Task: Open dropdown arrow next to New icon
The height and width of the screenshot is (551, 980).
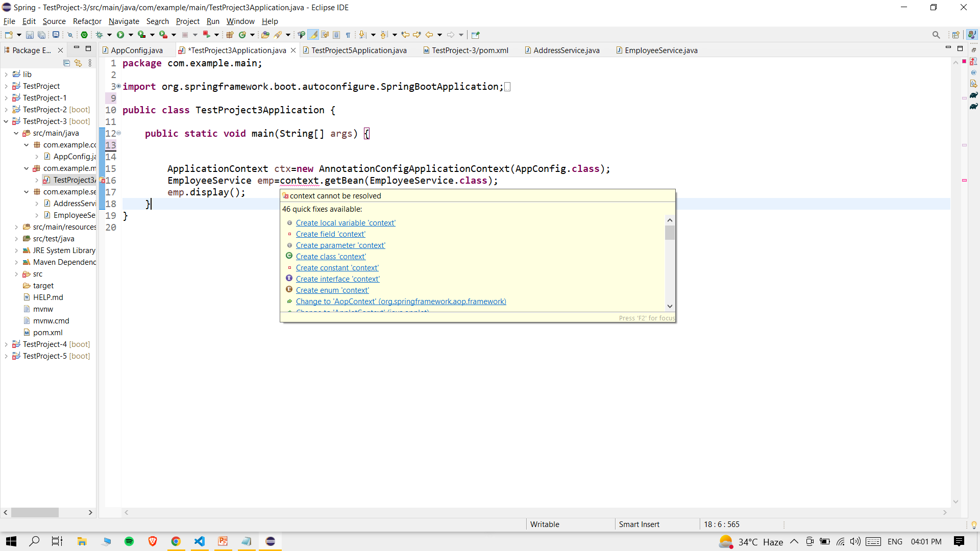Action: click(19, 35)
